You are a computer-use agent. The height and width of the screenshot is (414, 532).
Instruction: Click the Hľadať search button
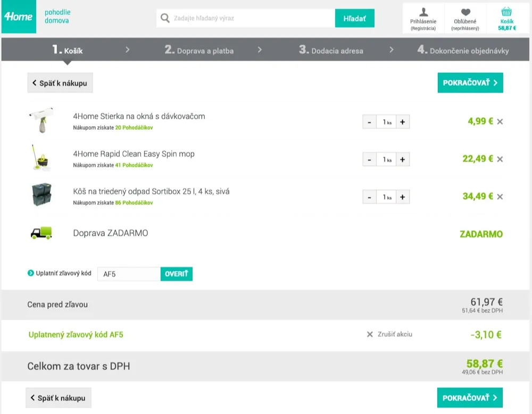tap(354, 18)
